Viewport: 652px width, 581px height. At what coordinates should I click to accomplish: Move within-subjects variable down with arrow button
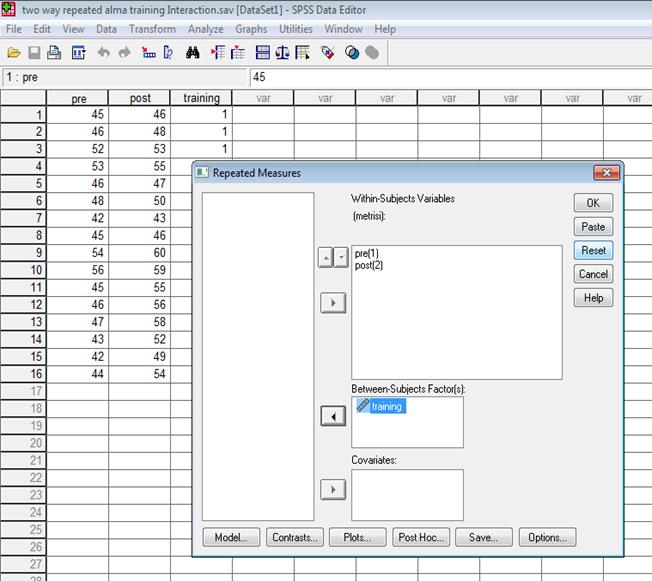[x=341, y=257]
